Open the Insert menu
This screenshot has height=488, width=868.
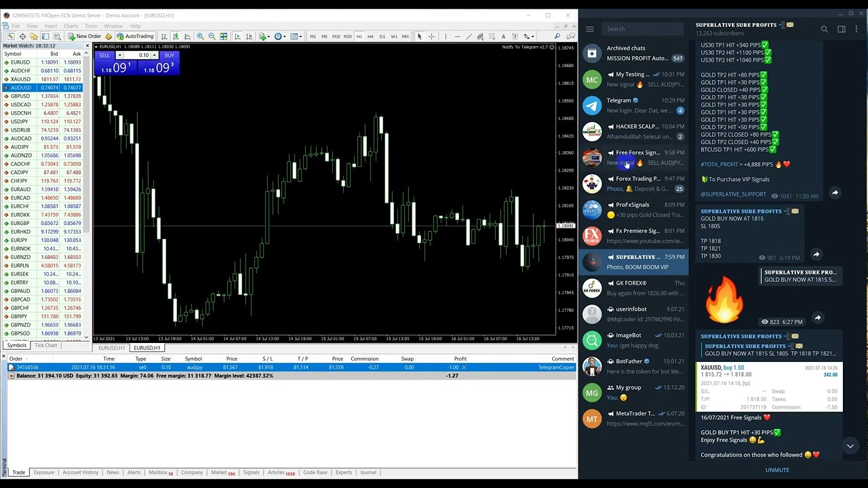click(51, 26)
